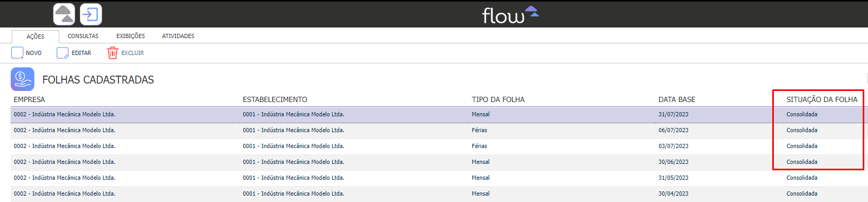This screenshot has width=868, height=202.
Task: Open the Exibições tab
Action: 131,36
